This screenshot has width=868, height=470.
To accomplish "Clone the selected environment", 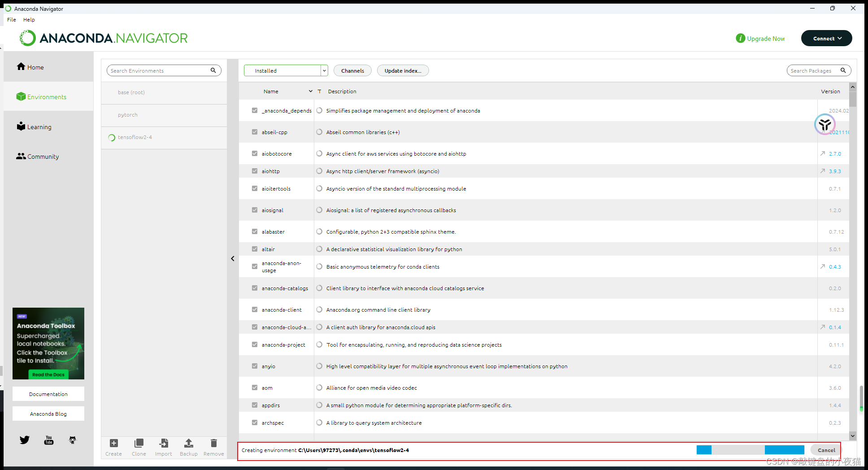I will [139, 447].
